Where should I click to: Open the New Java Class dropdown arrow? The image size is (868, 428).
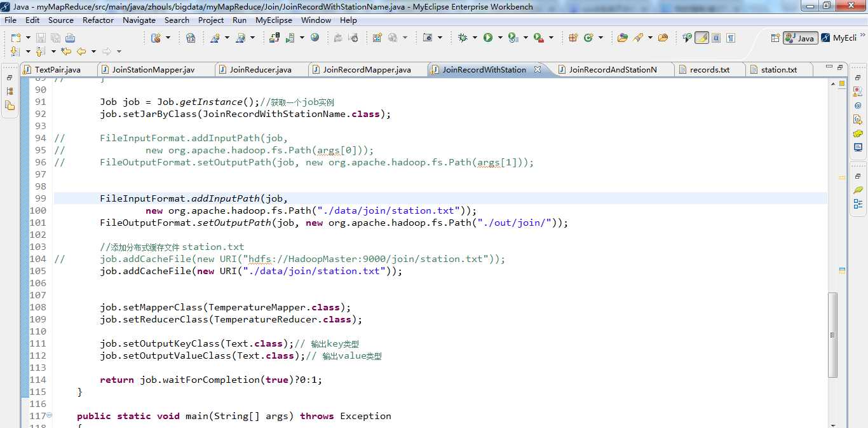[600, 38]
